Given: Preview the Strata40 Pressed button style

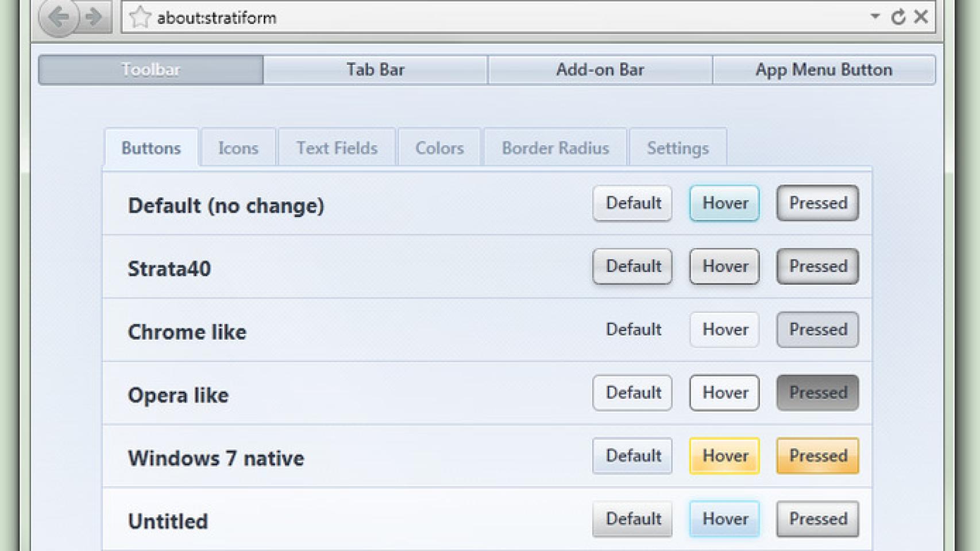Looking at the screenshot, I should coord(817,266).
